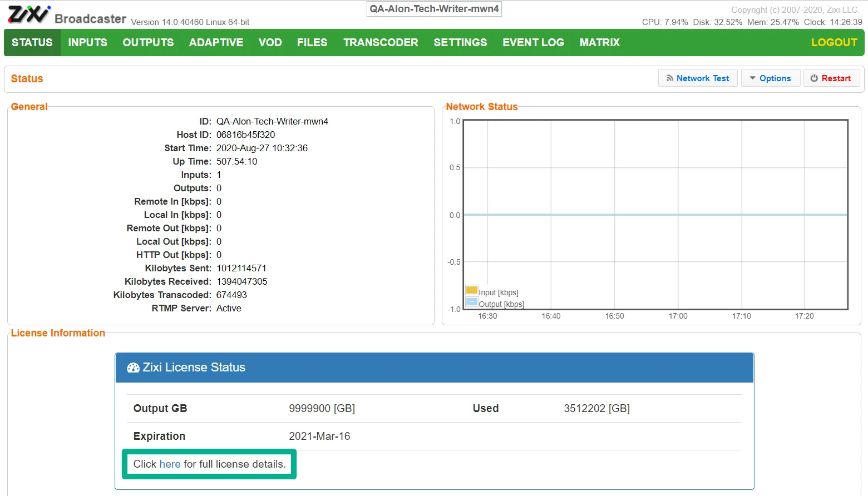Viewport: 868px width, 496px height.
Task: Open the MATRIX tab
Action: pyautogui.click(x=599, y=42)
